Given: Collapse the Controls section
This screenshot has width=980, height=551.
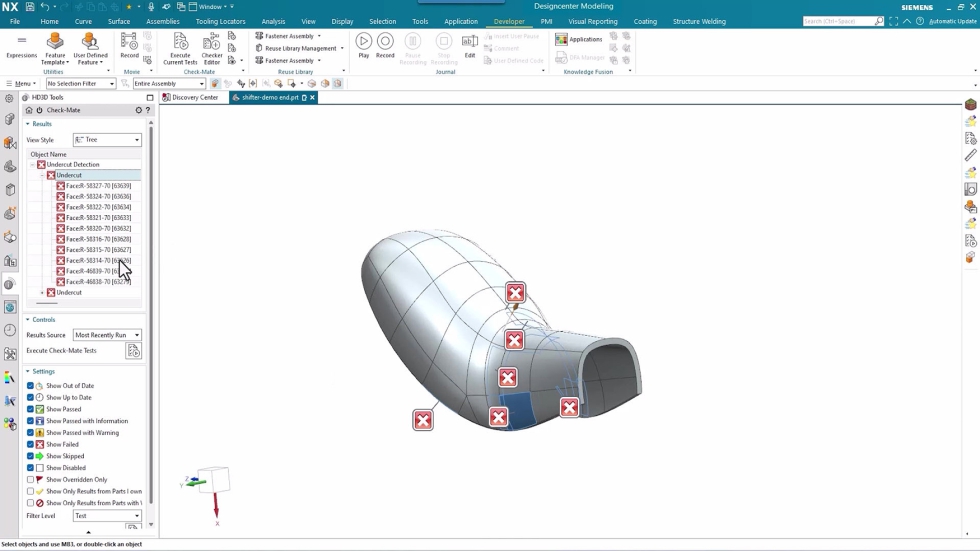Looking at the screenshot, I should click(28, 320).
